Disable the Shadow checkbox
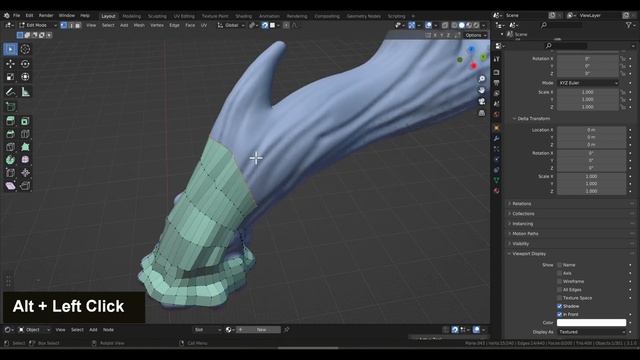Viewport: 640px width, 360px height. point(560,306)
